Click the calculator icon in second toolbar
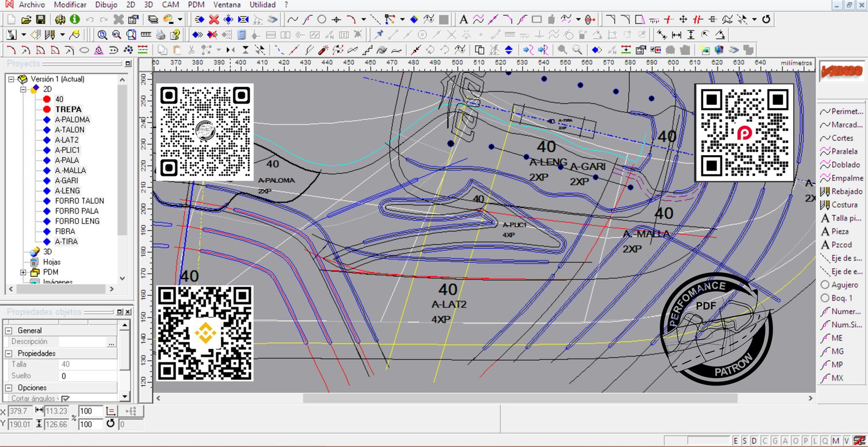The width and height of the screenshot is (868, 447). tap(241, 34)
